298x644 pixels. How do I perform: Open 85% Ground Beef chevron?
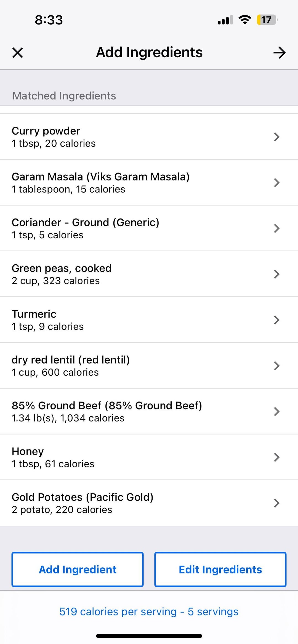(276, 411)
